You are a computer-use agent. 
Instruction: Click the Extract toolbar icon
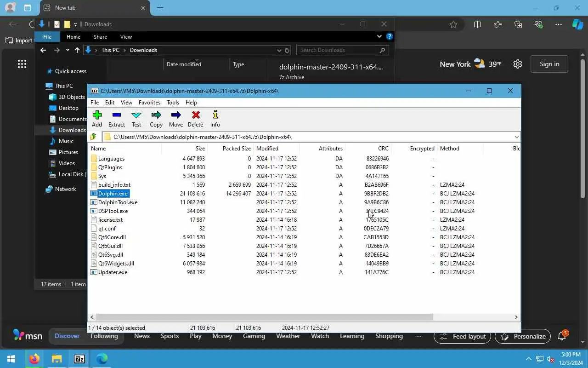(x=117, y=119)
